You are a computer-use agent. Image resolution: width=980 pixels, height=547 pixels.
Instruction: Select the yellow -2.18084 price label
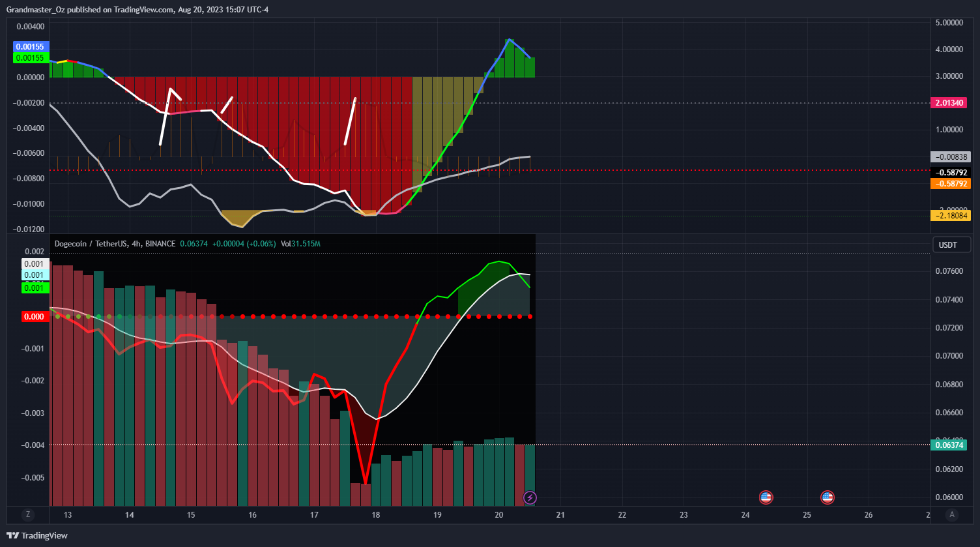click(951, 215)
